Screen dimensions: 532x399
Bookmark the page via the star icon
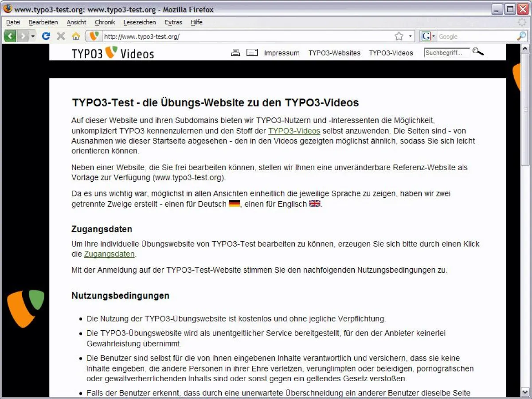[400, 36]
